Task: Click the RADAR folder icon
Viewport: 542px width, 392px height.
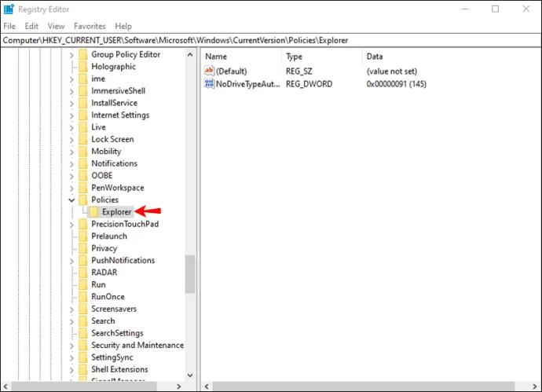Action: [x=83, y=273]
